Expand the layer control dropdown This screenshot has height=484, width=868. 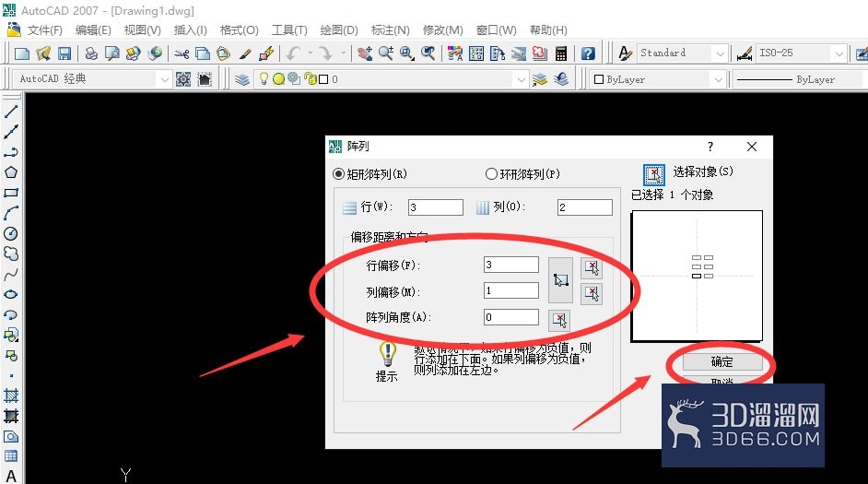point(521,79)
